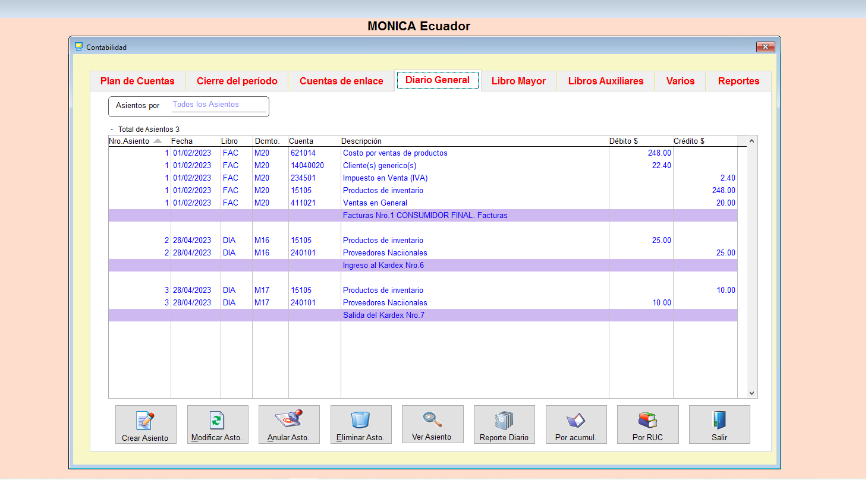Click Proveedores Naciionales in M17 row
Screen dimensions: 868x483
point(385,303)
